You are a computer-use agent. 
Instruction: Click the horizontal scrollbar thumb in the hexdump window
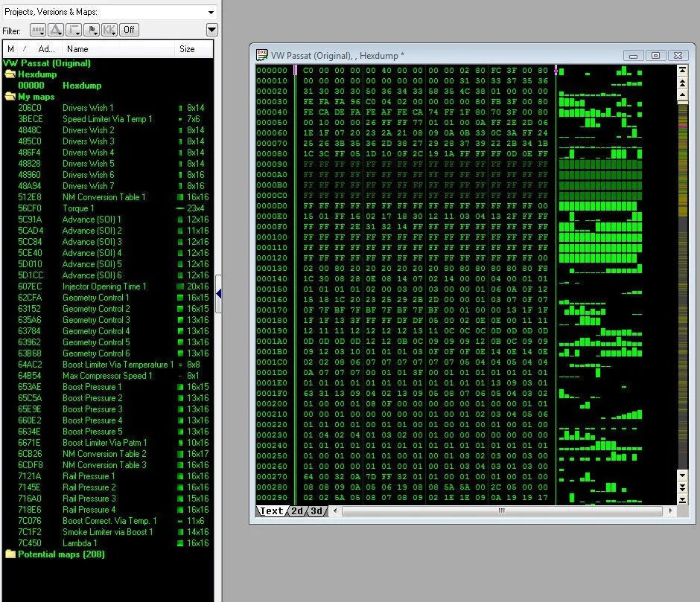point(501,511)
